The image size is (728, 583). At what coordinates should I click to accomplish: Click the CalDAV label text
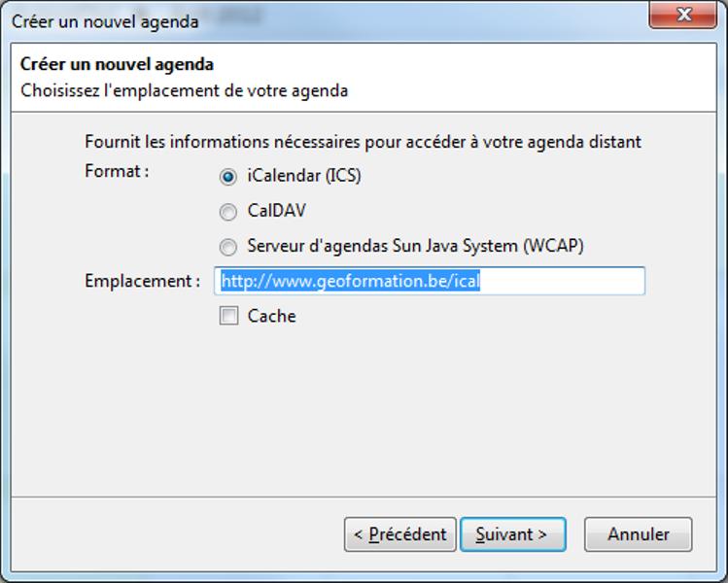(x=277, y=211)
